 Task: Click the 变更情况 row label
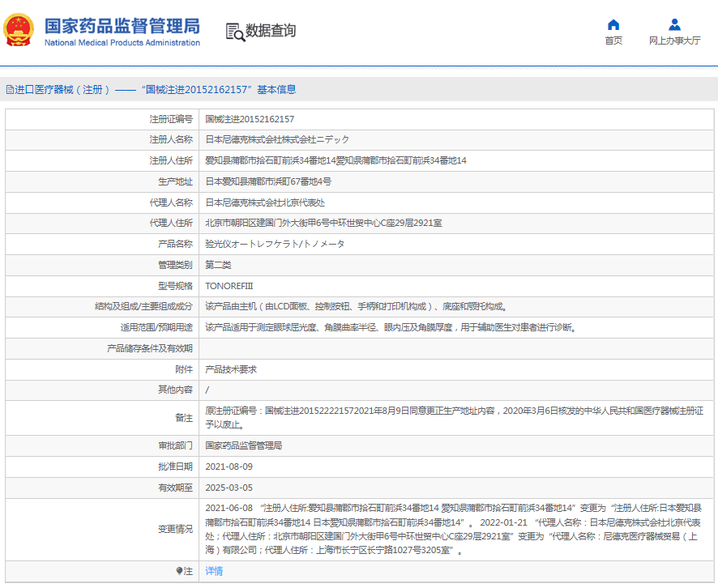coord(175,529)
